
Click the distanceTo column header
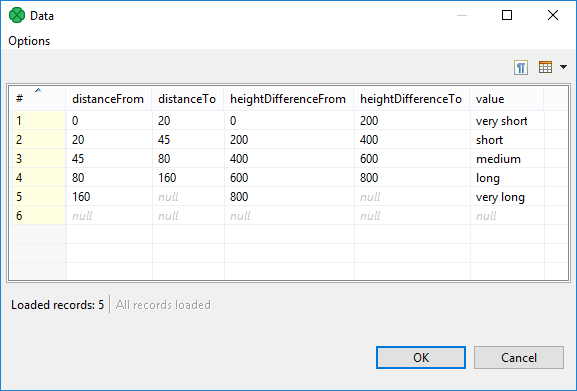[188, 99]
